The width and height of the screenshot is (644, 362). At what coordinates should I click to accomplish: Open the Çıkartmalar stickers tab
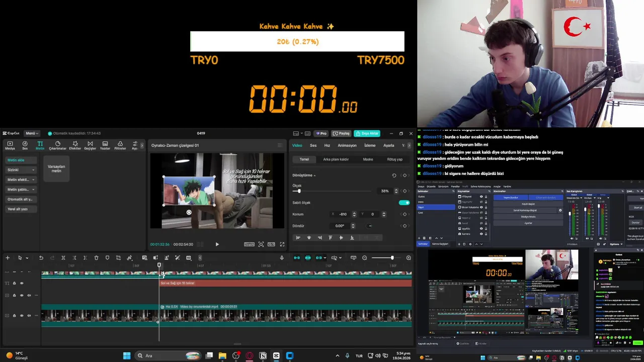57,145
